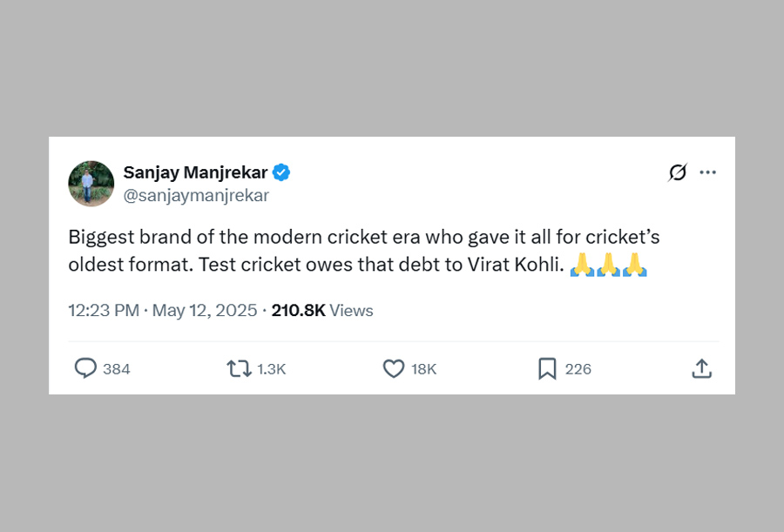Open the three-dot more options menu
The height and width of the screenshot is (532, 784).
tap(707, 172)
